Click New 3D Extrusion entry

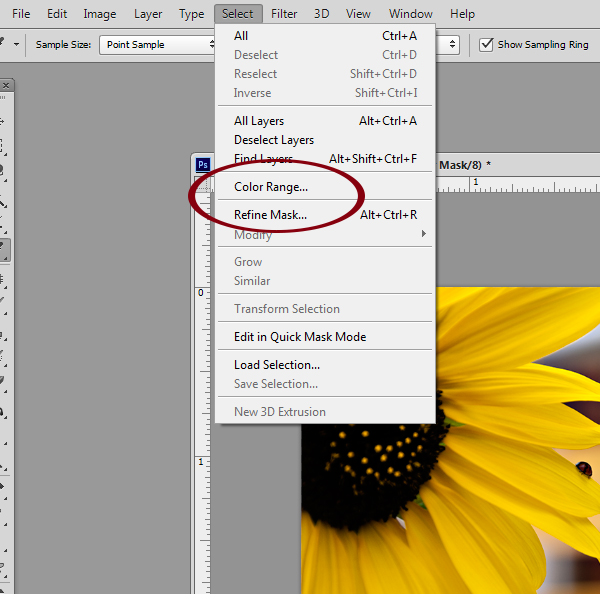coord(325,412)
